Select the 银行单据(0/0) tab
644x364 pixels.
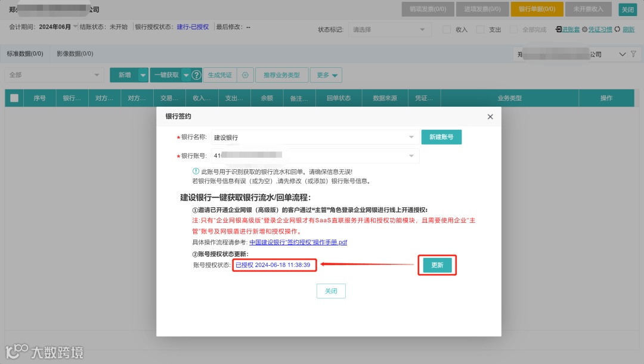537,9
